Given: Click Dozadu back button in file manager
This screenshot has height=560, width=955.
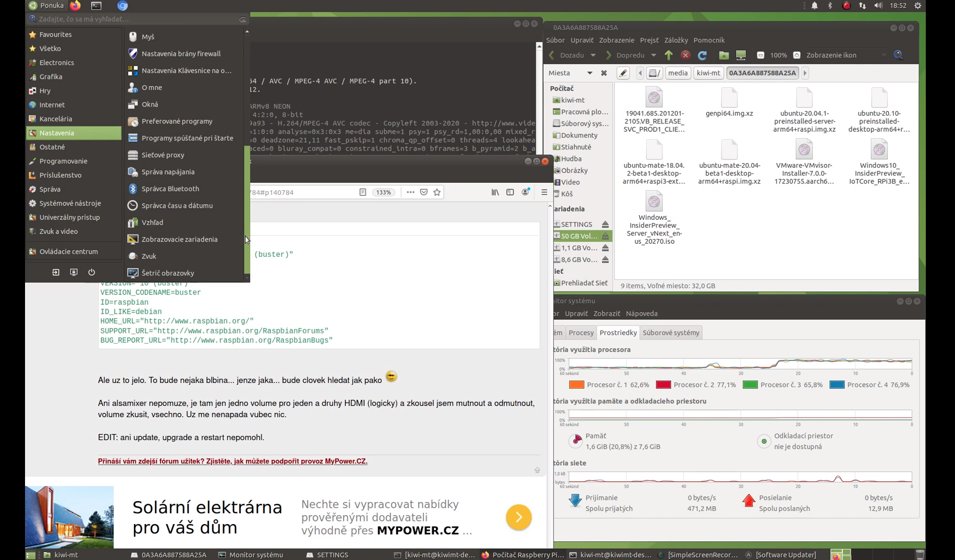Looking at the screenshot, I should click(567, 55).
